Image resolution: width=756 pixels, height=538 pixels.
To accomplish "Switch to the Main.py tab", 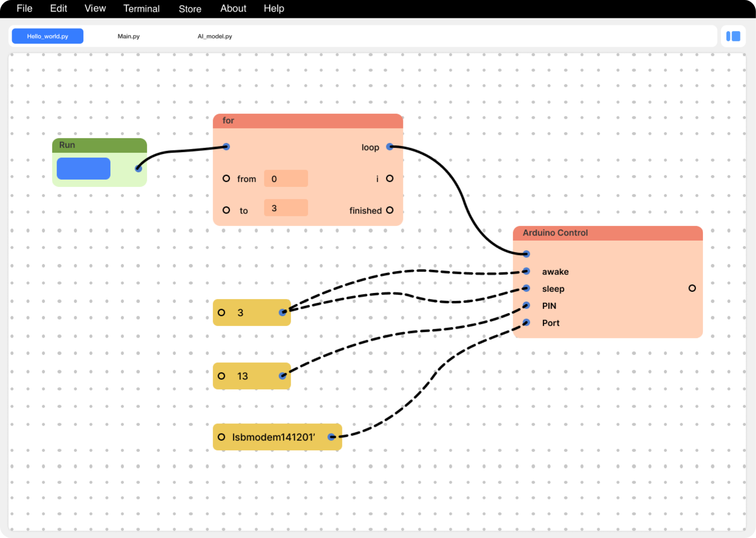I will coord(129,36).
